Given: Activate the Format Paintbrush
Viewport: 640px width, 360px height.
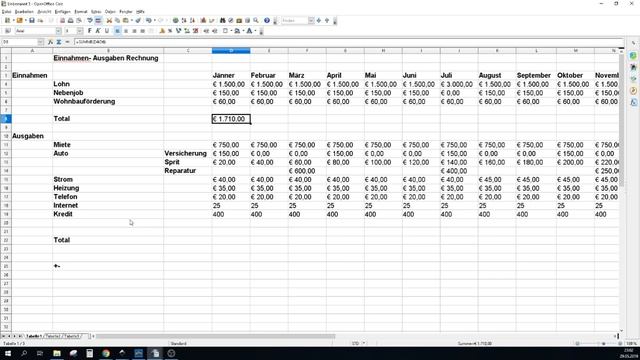Looking at the screenshot, I should (138, 20).
